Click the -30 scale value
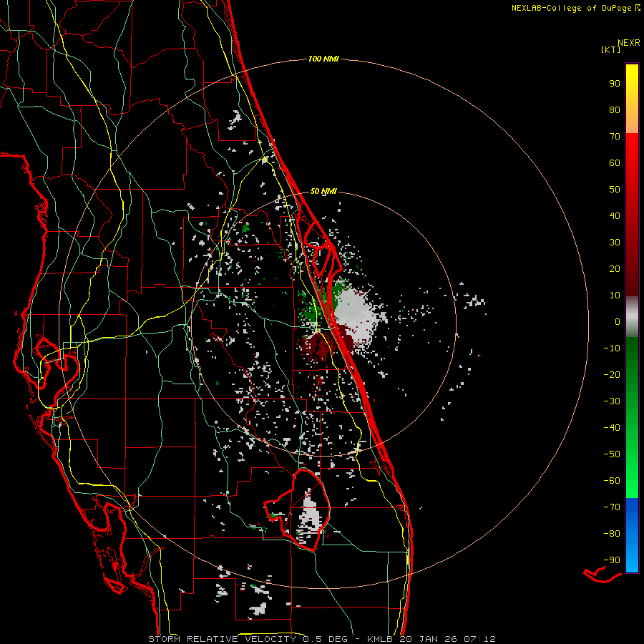 (x=612, y=401)
